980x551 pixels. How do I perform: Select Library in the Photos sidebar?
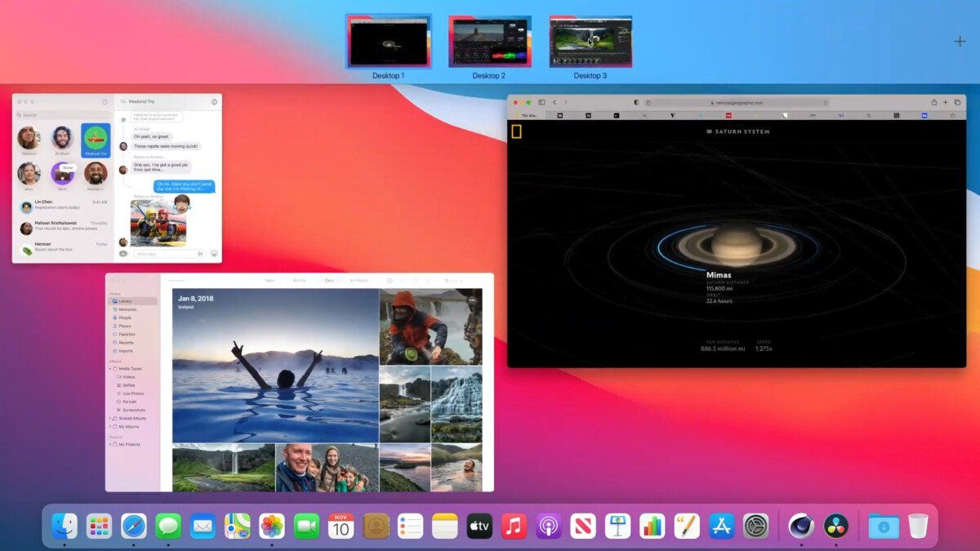click(133, 301)
